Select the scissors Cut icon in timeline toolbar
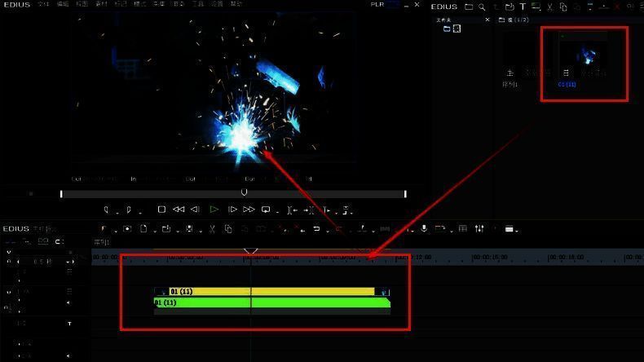Screen dimensions: 644x362 pos(211,229)
